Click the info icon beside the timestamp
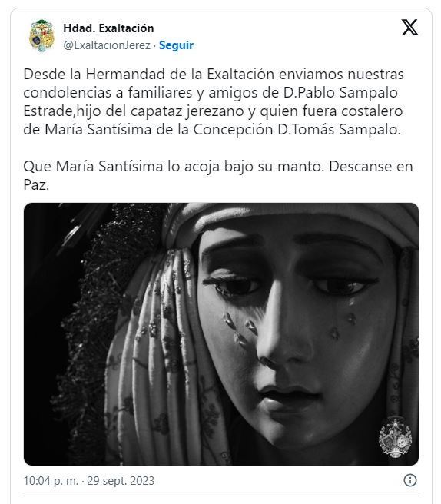 pos(409,480)
